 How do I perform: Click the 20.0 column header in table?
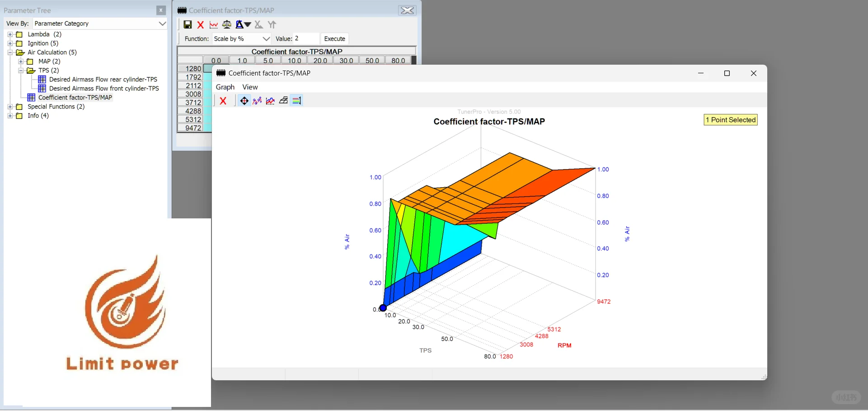320,61
